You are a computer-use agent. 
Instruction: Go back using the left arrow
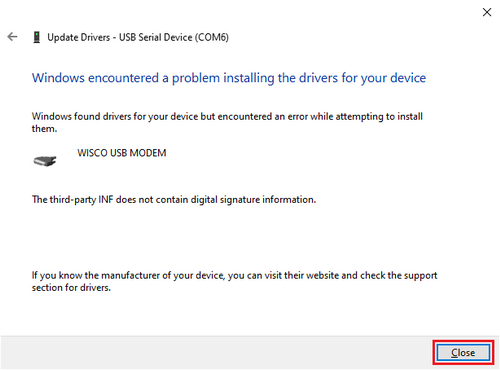[x=12, y=37]
